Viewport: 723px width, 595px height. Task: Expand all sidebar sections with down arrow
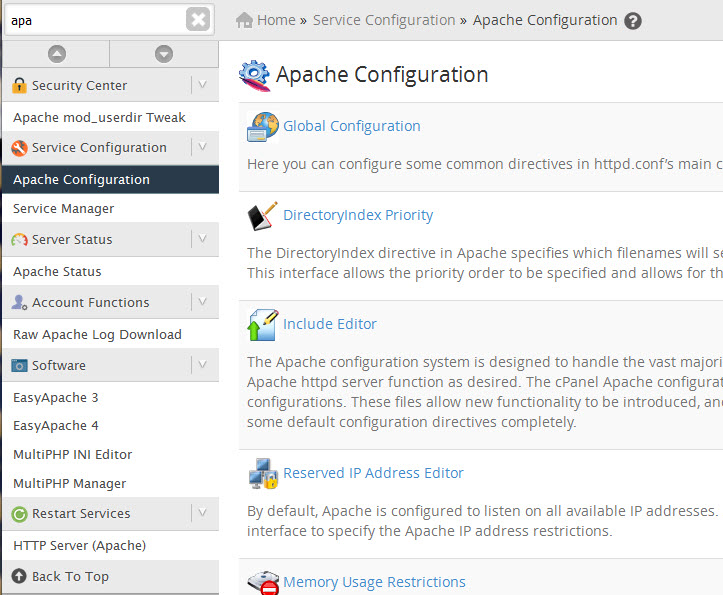(164, 54)
